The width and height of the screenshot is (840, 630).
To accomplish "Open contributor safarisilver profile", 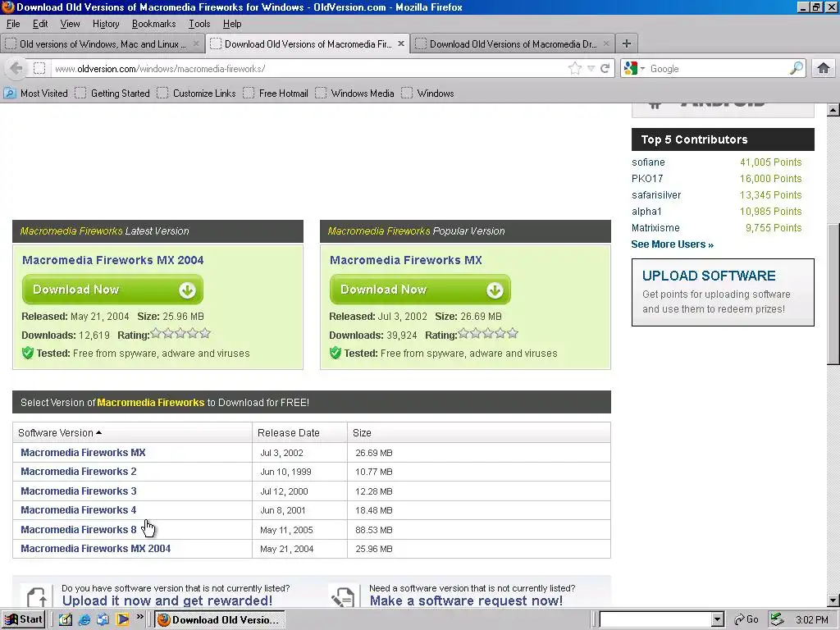I will (x=656, y=195).
